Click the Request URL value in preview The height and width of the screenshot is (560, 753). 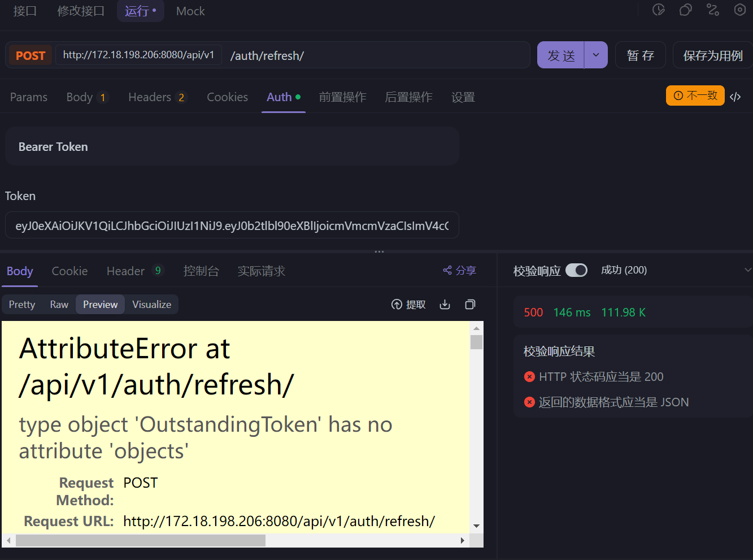click(x=279, y=521)
